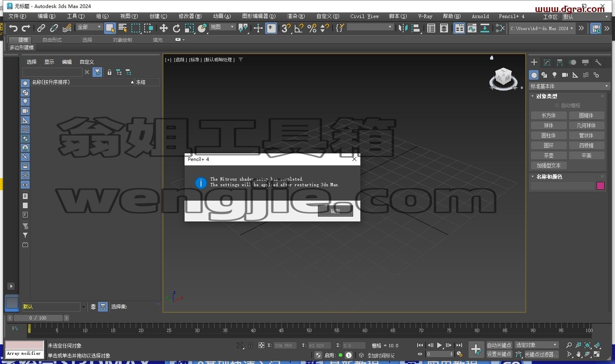Click the Pan View hand icon

(578, 354)
